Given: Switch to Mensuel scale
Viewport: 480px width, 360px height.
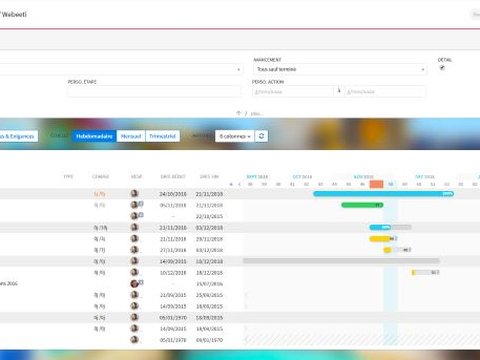Looking at the screenshot, I should (x=131, y=136).
